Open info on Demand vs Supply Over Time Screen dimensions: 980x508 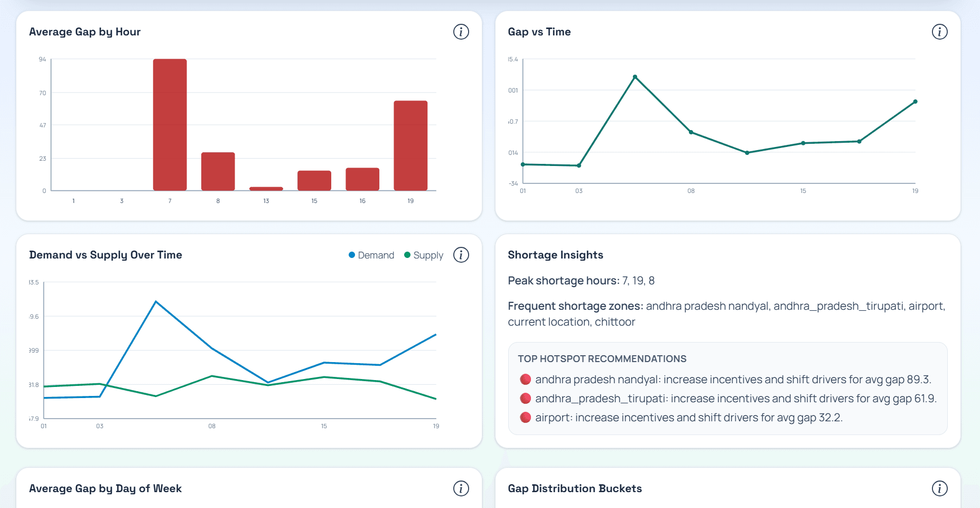(461, 255)
